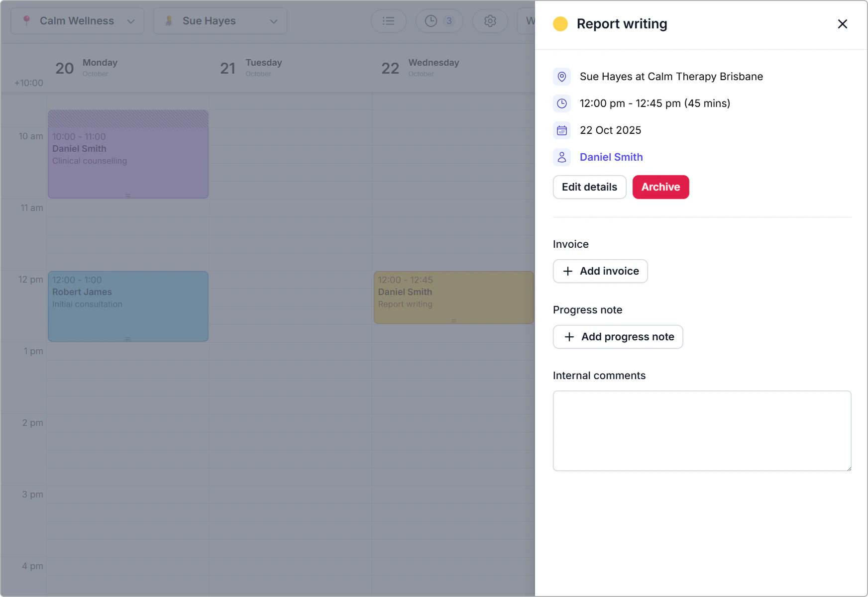This screenshot has height=597, width=868.
Task: Open the waitlist clock icon with badge 3
Action: tap(439, 21)
